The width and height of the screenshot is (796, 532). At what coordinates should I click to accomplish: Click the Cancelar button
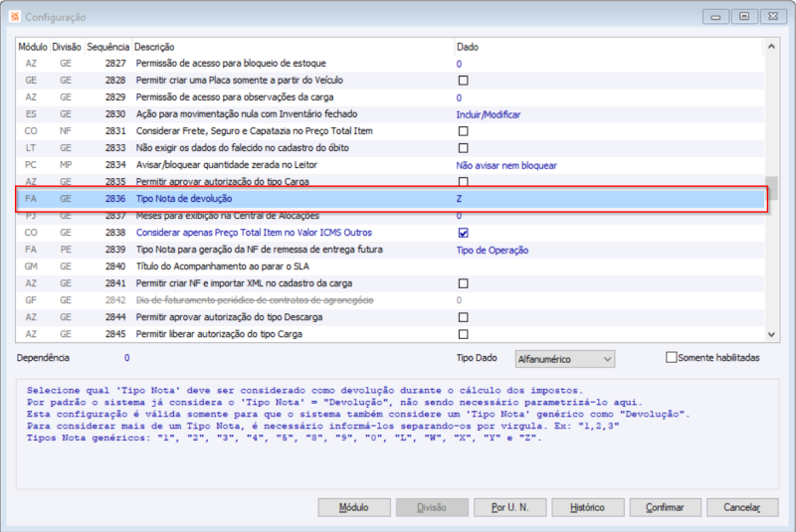pyautogui.click(x=742, y=507)
